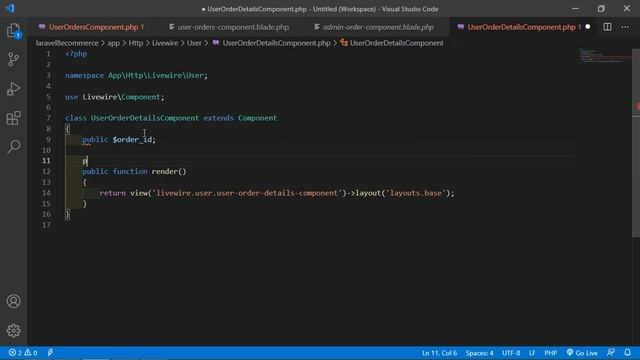Open the Search view
This screenshot has height=360, width=640.
click(x=14, y=147)
